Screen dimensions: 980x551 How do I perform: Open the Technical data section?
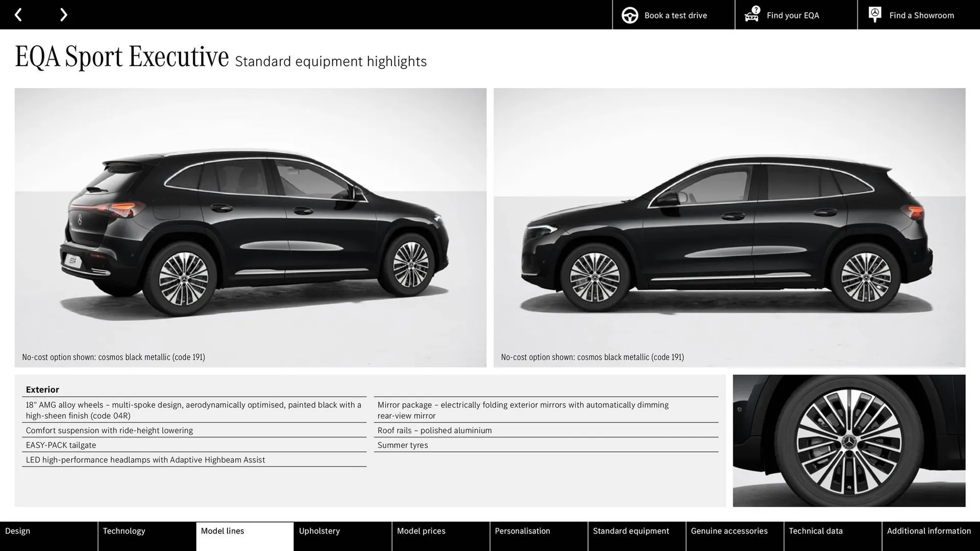816,531
